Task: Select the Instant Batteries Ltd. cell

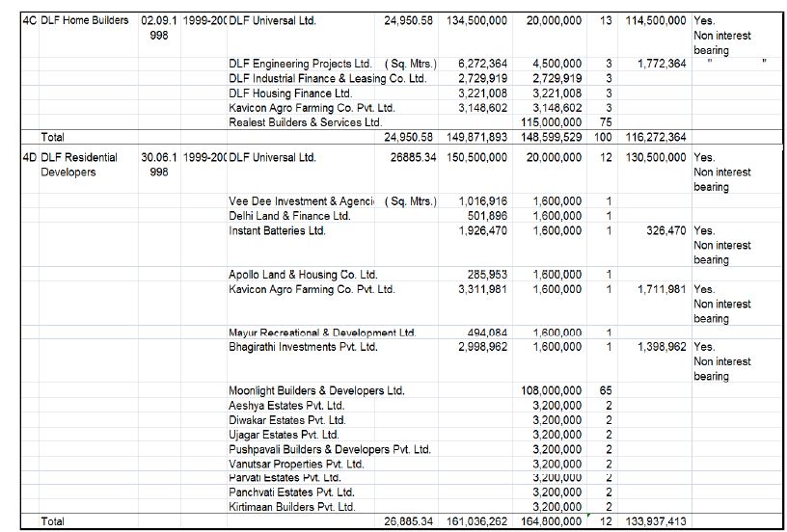Action: [277, 230]
